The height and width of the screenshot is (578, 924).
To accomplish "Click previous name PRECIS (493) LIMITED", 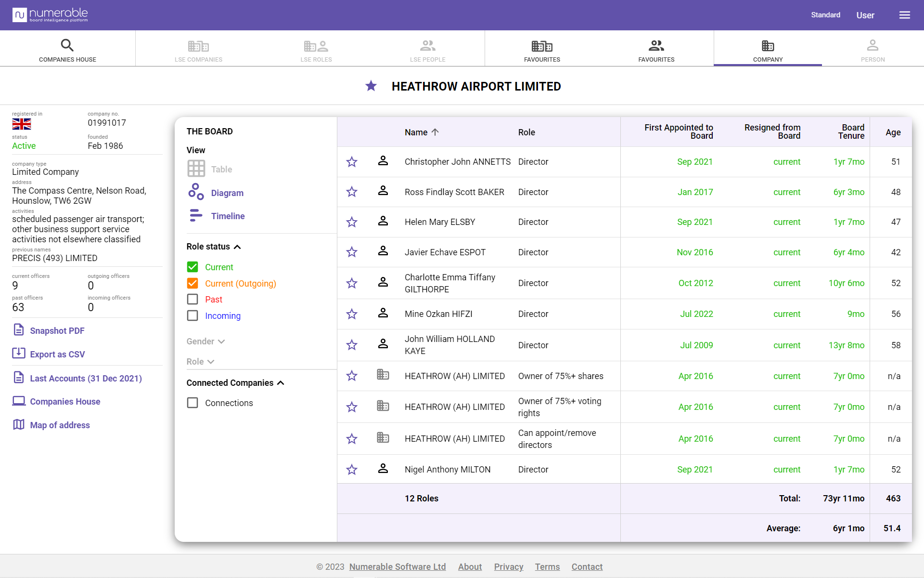I will coord(55,258).
